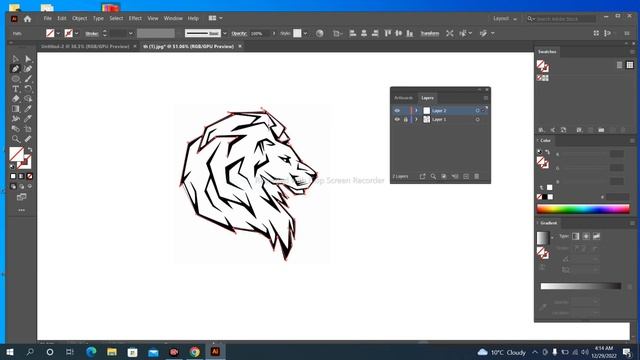Select the Type tool
The height and width of the screenshot is (360, 640).
[16, 89]
